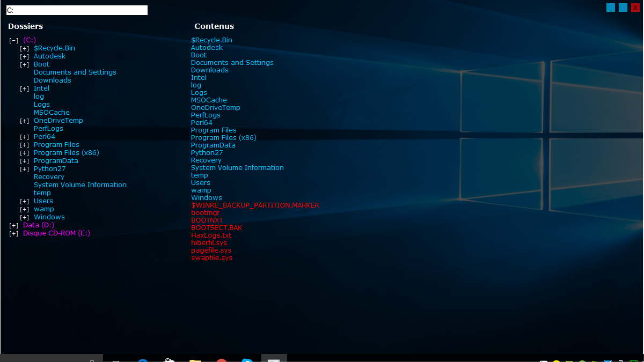Open Perl64 in the Contenus list
The width and height of the screenshot is (644, 362).
pos(202,123)
